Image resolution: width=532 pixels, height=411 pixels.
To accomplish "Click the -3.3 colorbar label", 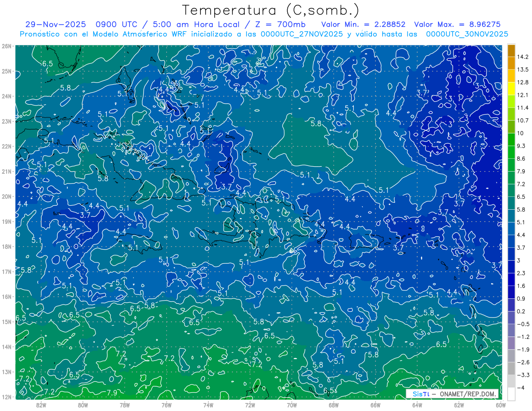I will (x=523, y=375).
